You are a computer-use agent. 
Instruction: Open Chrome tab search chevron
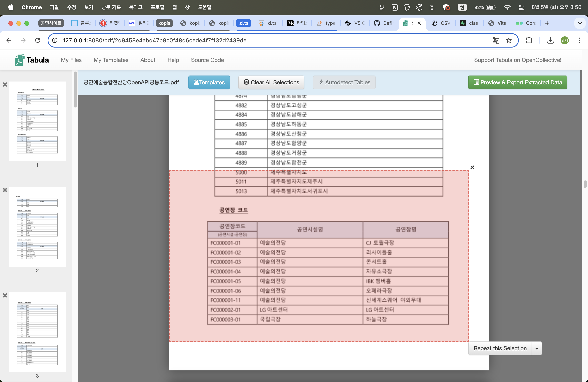580,23
